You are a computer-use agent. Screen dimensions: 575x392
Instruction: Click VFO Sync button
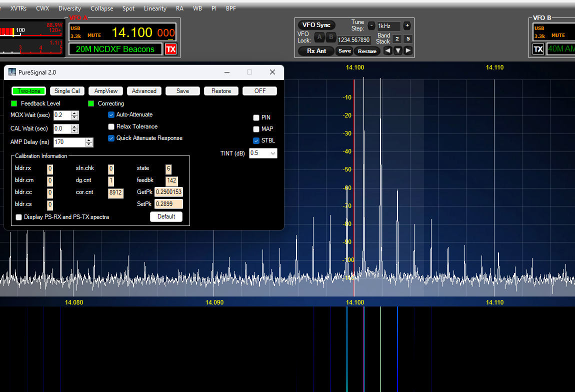(316, 25)
